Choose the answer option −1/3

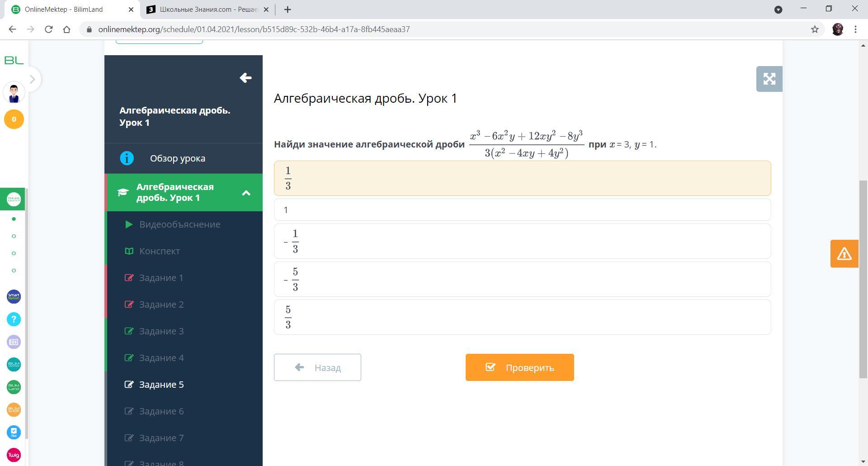pyautogui.click(x=522, y=241)
